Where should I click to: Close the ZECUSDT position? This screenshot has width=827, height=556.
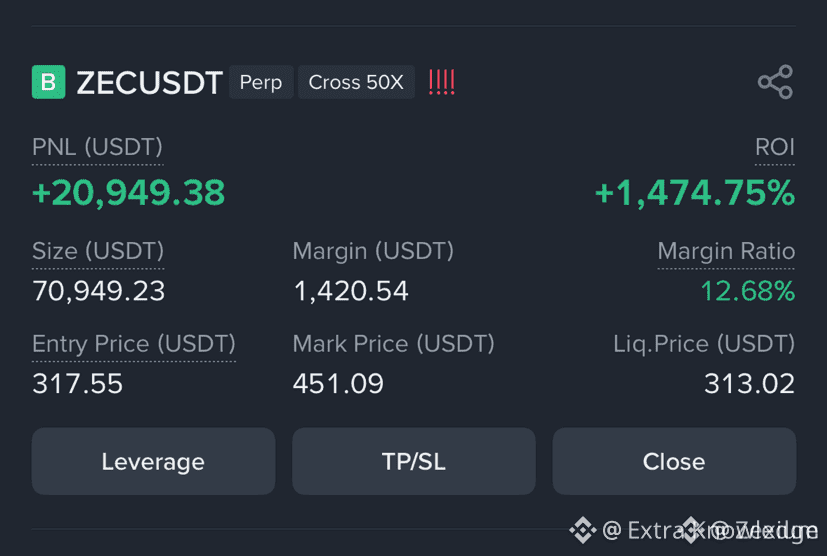coord(674,462)
